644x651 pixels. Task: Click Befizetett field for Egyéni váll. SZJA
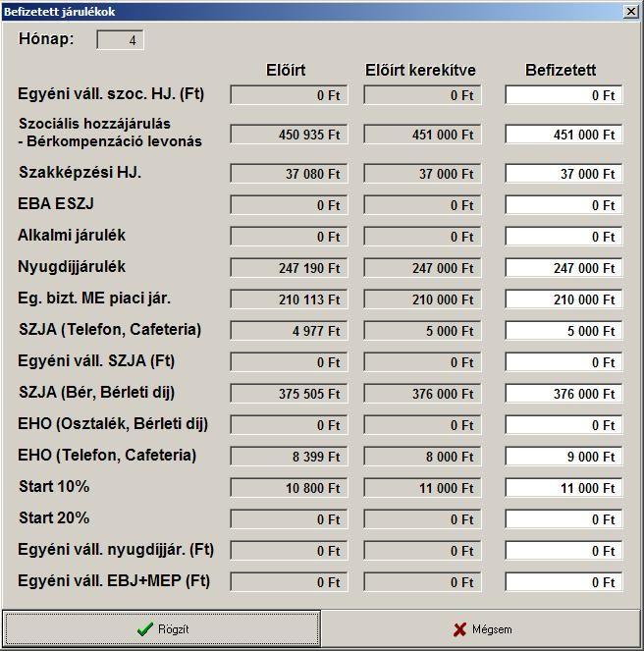tap(563, 362)
